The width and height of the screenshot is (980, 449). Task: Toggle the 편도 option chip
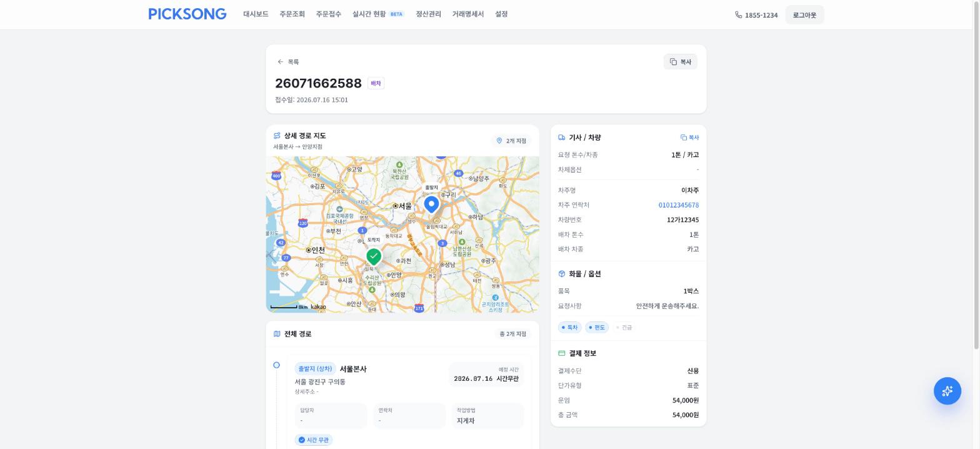[597, 327]
